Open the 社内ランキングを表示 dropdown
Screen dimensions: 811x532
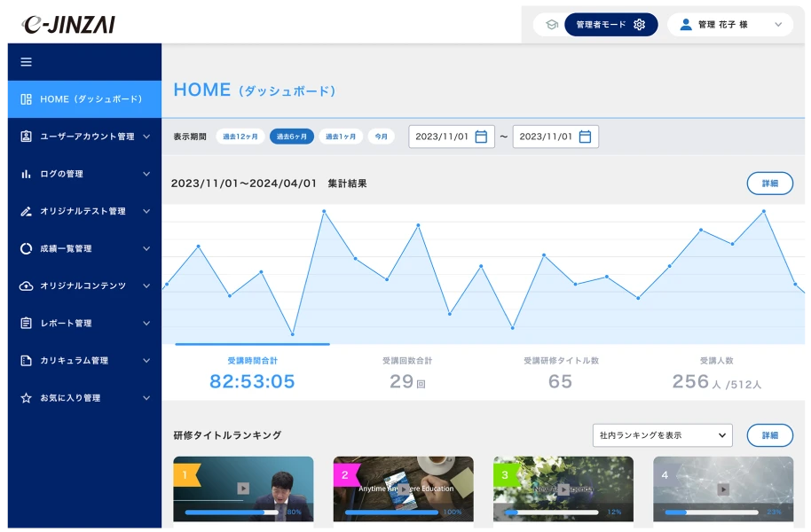point(663,435)
